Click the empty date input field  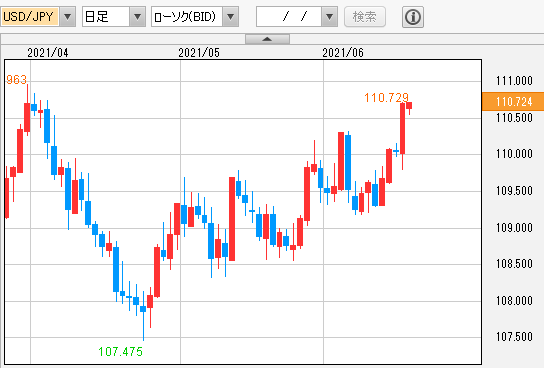(289, 17)
